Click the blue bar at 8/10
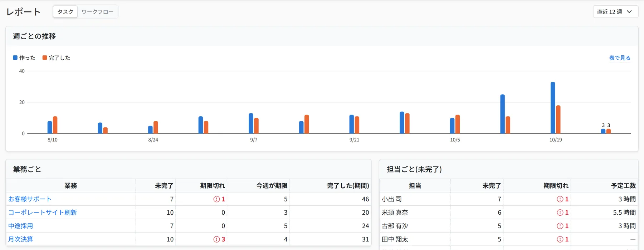Screen dimensions: 644x250 (x=50, y=127)
